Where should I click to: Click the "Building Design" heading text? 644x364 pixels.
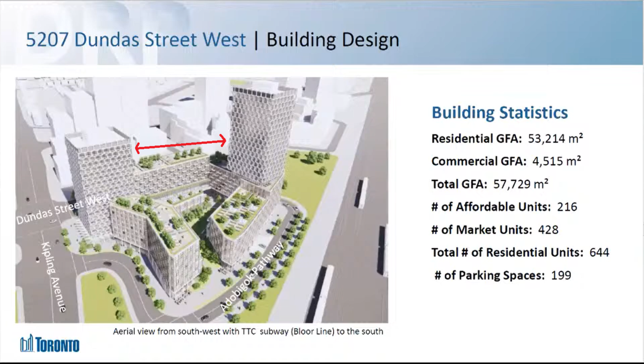(x=333, y=40)
